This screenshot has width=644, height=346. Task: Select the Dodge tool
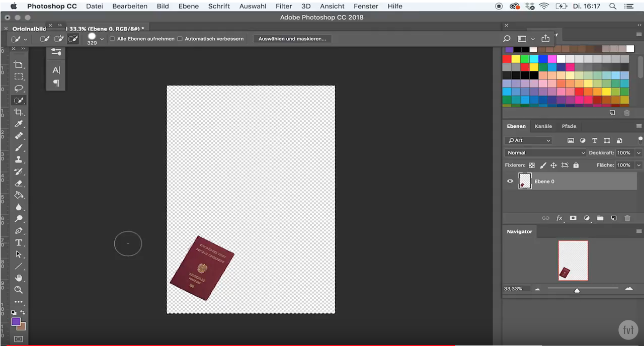pyautogui.click(x=19, y=219)
